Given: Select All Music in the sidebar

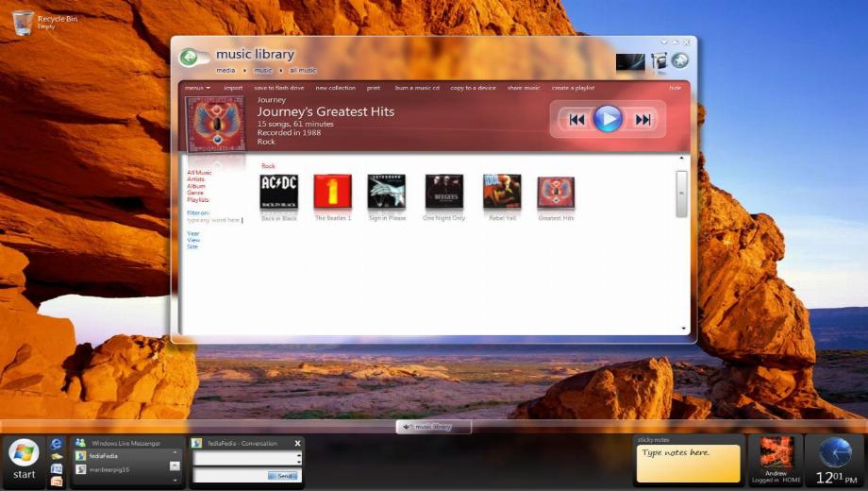Looking at the screenshot, I should (x=199, y=173).
